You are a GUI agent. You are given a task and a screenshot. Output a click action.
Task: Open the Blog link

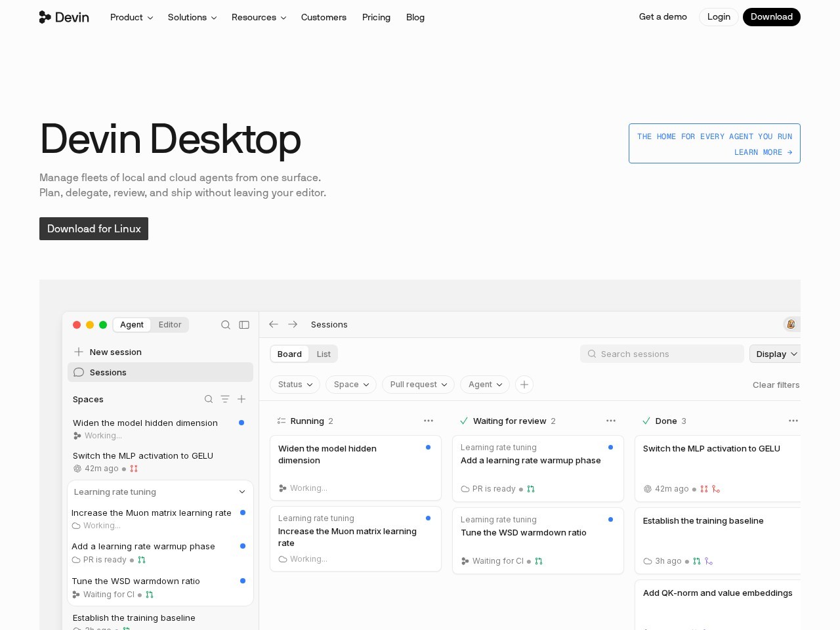[x=415, y=17]
